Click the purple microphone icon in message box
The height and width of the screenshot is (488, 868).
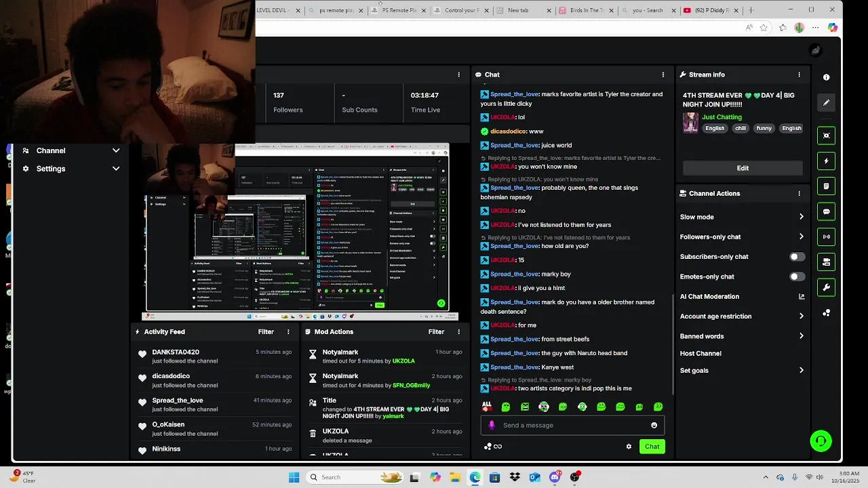[x=492, y=425]
